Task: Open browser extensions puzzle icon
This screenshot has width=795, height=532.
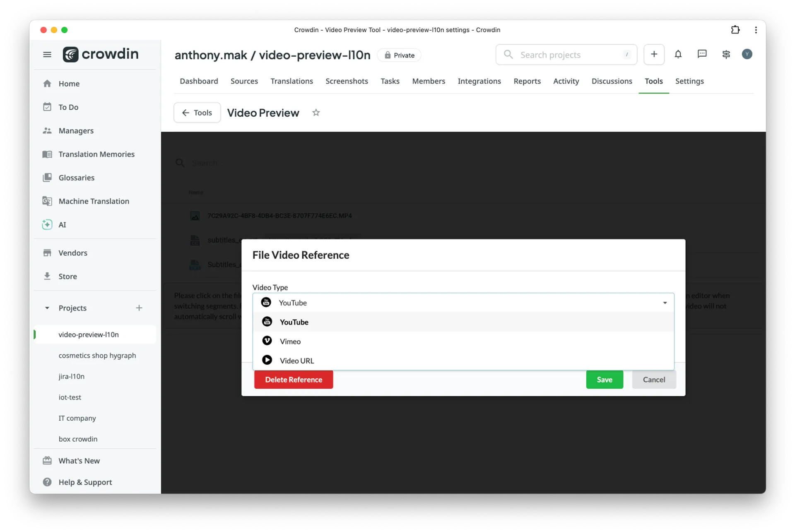Action: tap(735, 30)
